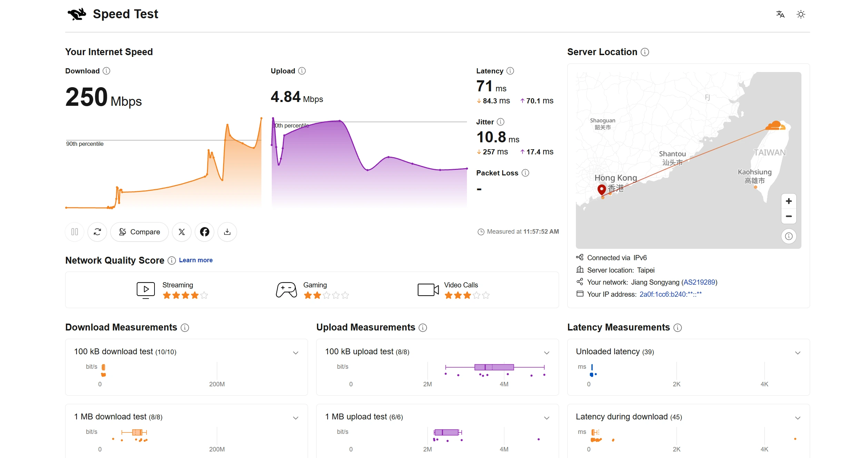Click the language translate icon
The width and height of the screenshot is (868, 458).
pyautogui.click(x=780, y=14)
